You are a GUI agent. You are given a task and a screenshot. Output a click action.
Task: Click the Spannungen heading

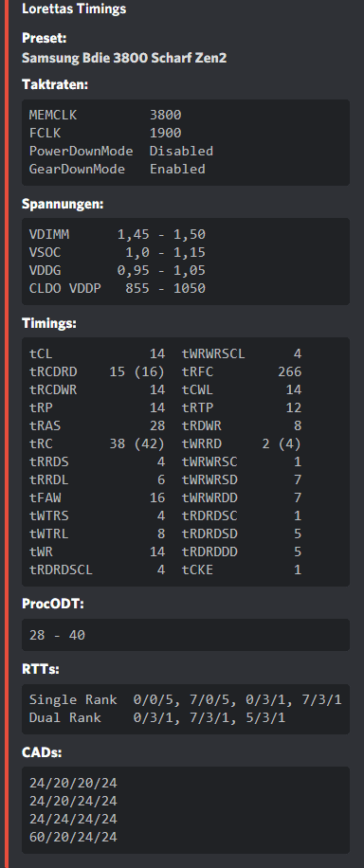click(63, 204)
